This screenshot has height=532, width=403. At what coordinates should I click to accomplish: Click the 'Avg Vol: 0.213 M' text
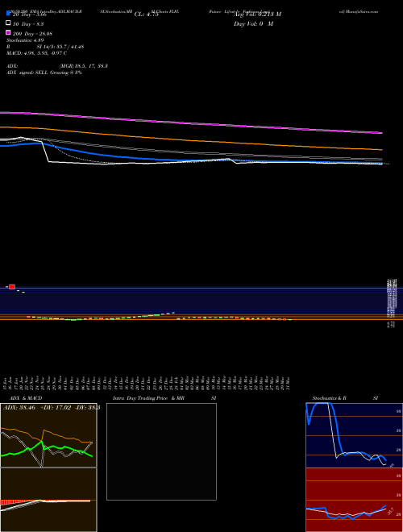pyautogui.click(x=257, y=15)
